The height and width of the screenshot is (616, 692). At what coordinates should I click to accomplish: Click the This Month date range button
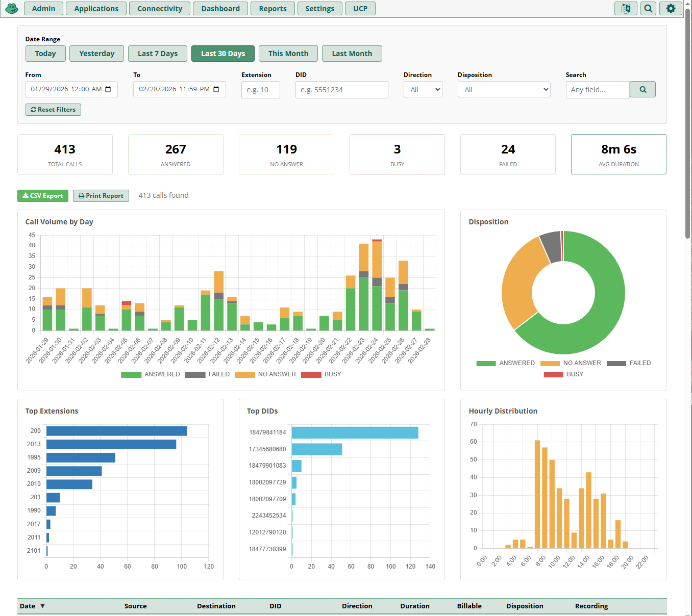tap(288, 53)
